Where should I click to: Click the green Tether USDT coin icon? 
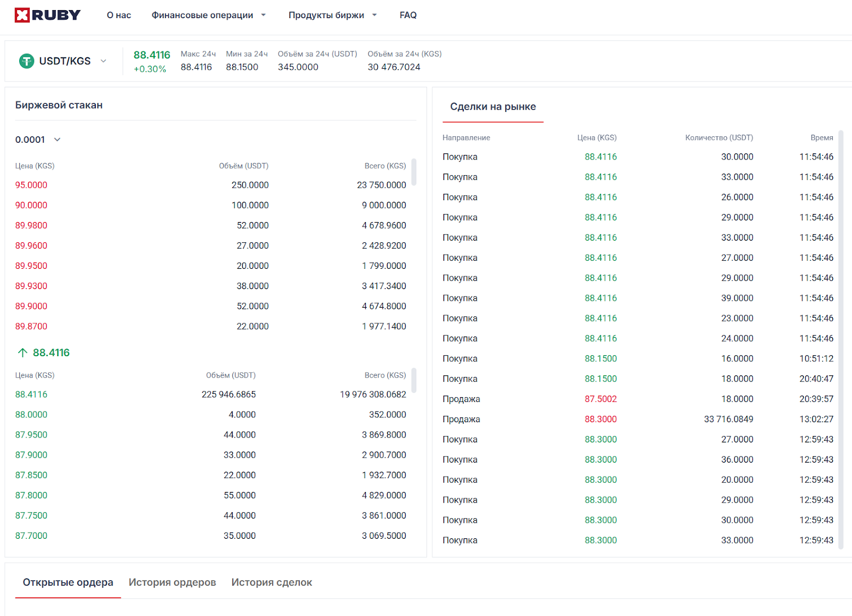(x=27, y=61)
